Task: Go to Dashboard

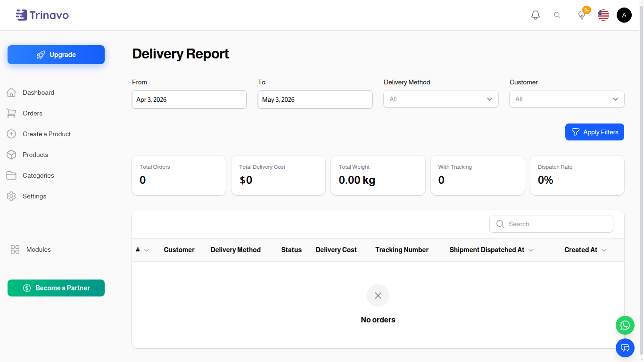Action: pos(38,92)
